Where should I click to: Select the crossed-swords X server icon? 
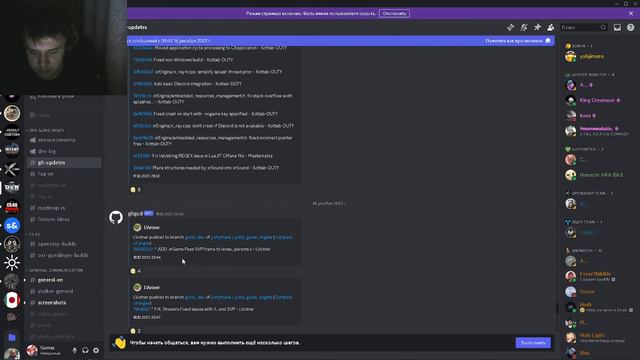pos(12,169)
